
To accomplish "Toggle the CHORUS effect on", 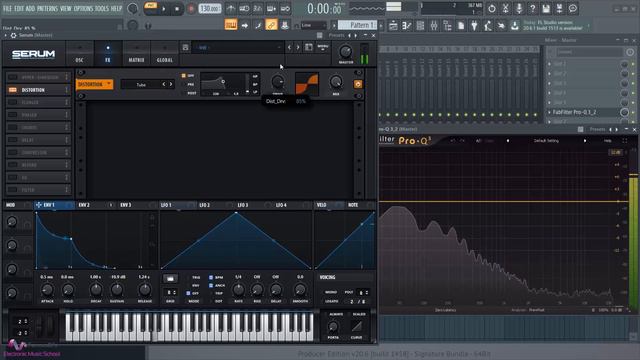I will point(13,127).
